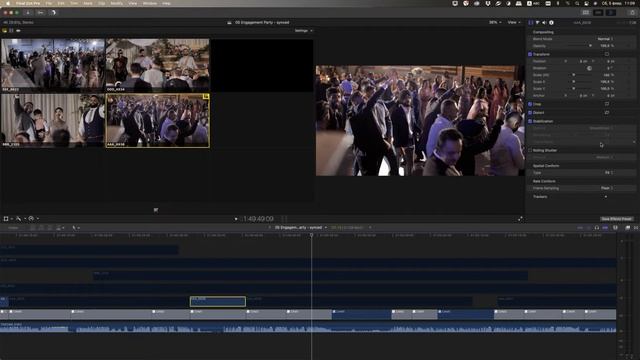
Task: Click the timeline playhead marker
Action: 311,235
